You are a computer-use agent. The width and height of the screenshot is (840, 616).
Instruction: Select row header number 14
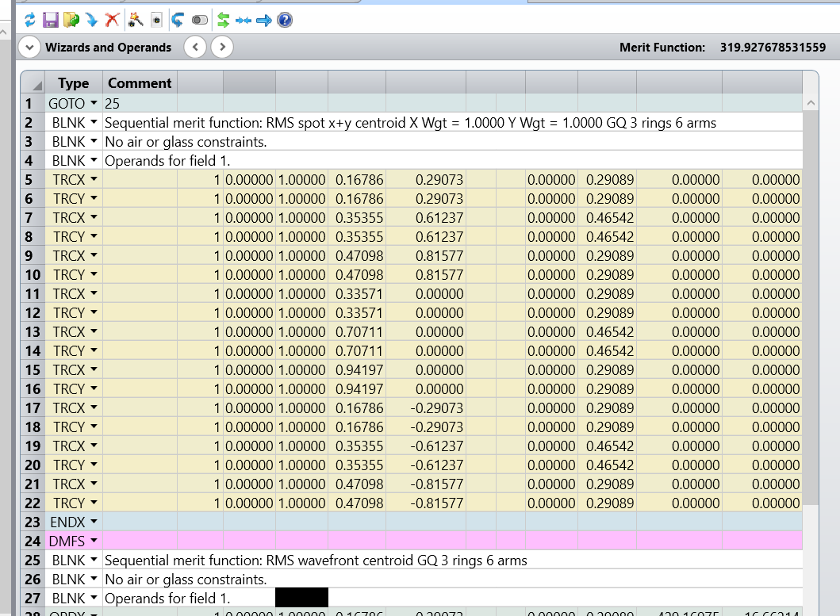pos(33,351)
